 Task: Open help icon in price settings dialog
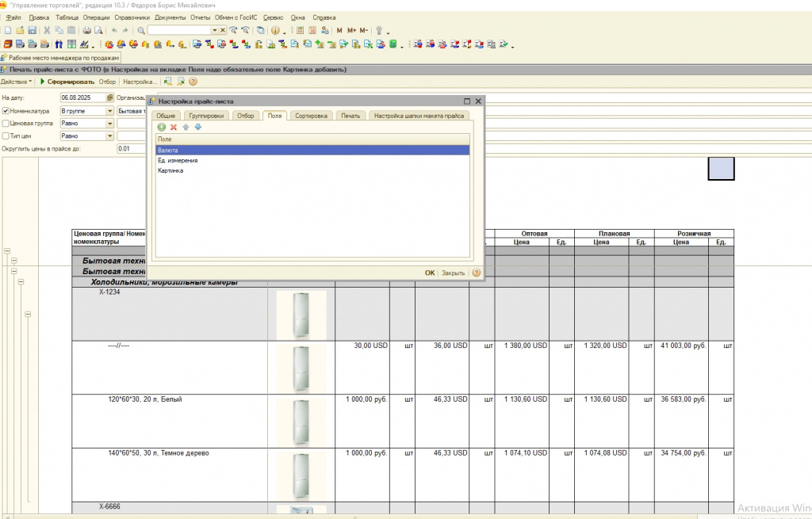click(477, 273)
